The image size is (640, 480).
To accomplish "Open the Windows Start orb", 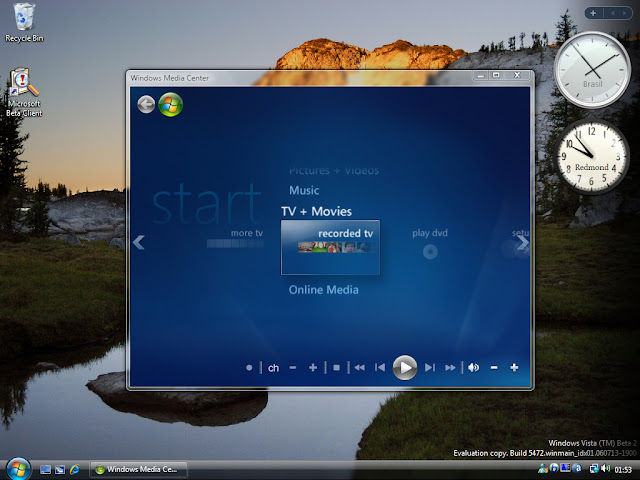I will [18, 469].
